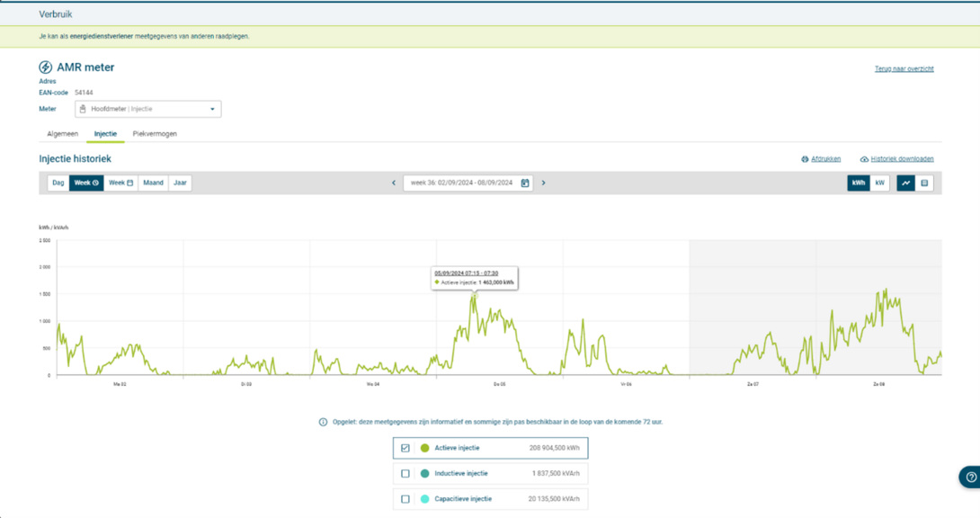980x518 pixels.
Task: Click the Capacitieve injectie cyan color dot
Action: tap(425, 498)
